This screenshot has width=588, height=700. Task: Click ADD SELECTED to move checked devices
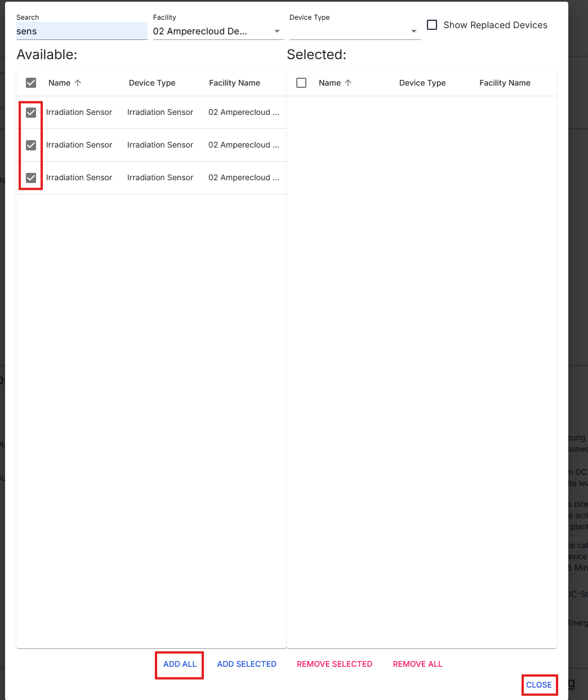coord(247,664)
